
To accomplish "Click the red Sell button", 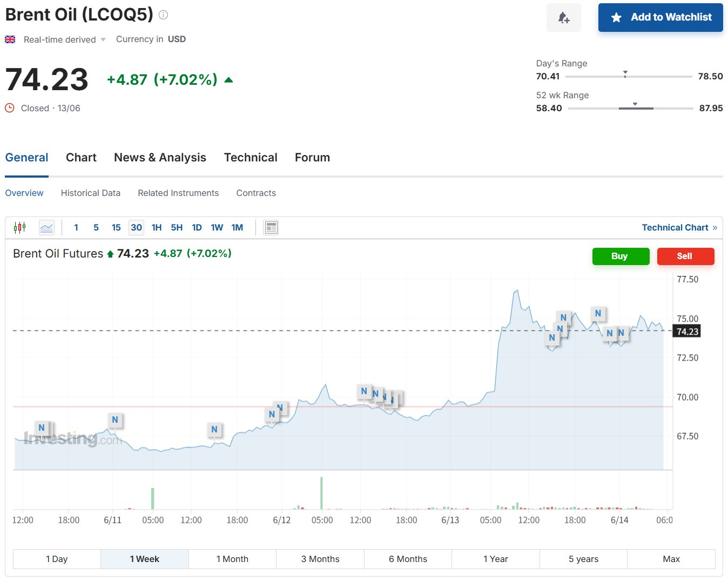I will [685, 256].
